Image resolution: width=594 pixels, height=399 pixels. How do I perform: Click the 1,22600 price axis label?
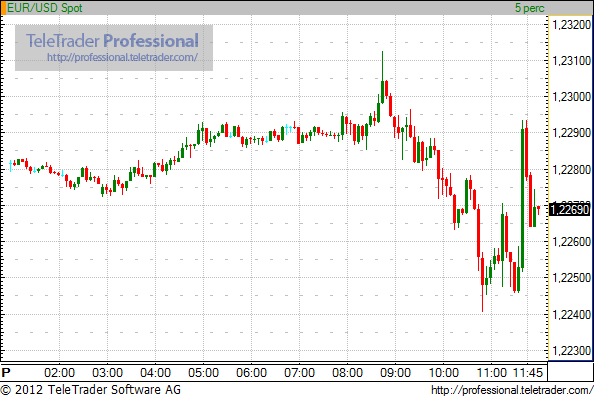(572, 241)
